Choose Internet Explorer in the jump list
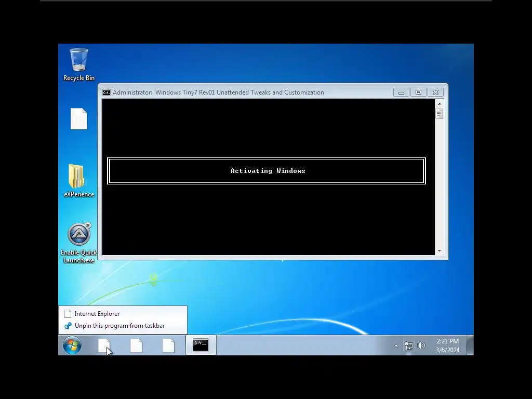Image resolution: width=532 pixels, height=399 pixels. pos(123,313)
